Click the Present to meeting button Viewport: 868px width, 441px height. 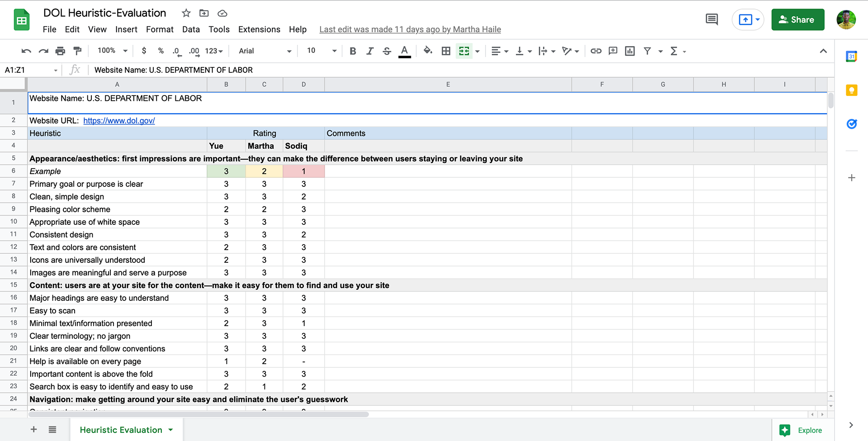(x=748, y=19)
